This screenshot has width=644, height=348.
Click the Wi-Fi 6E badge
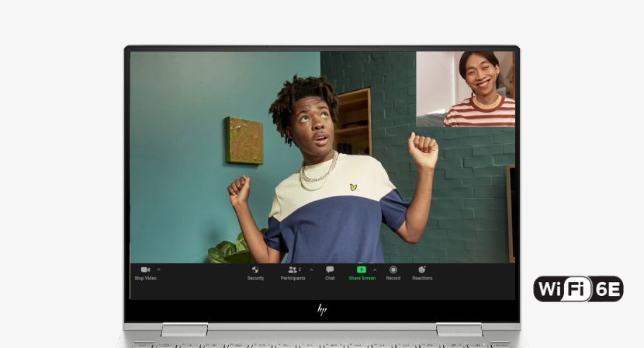click(x=578, y=289)
